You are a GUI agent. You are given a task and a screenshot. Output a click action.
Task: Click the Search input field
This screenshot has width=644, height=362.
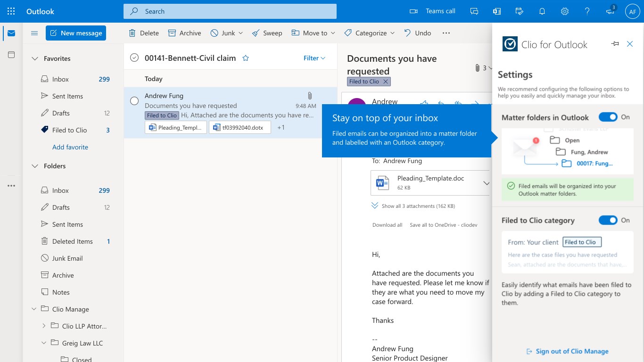[x=230, y=11]
